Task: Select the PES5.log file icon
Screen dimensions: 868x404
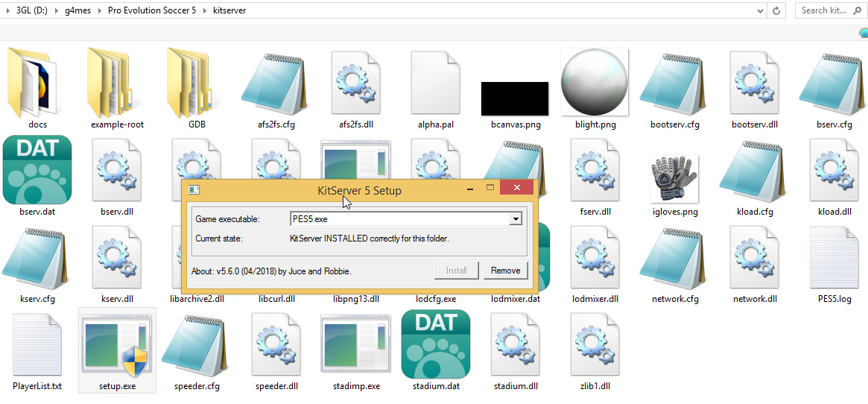Action: pos(834,257)
